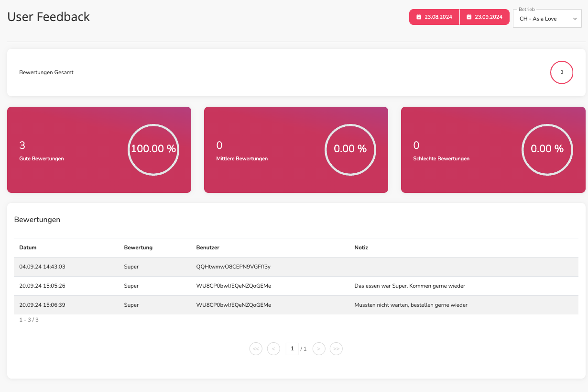Click the total ratings circle showing 3
This screenshot has width=588, height=392.
coord(562,72)
